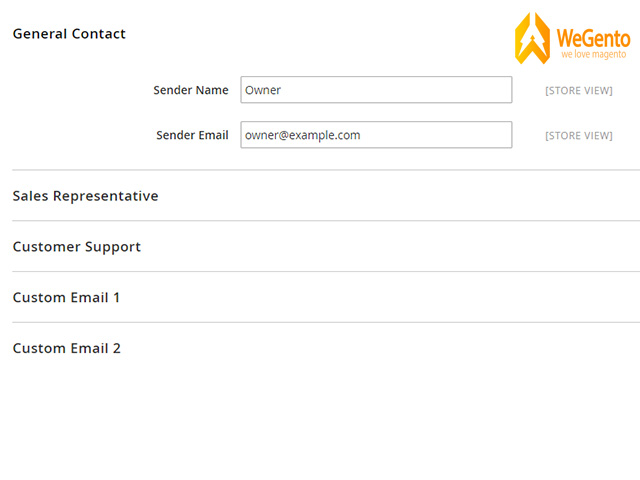Click the 'we love magento' tagline
The height and width of the screenshot is (480, 640).
[593, 54]
